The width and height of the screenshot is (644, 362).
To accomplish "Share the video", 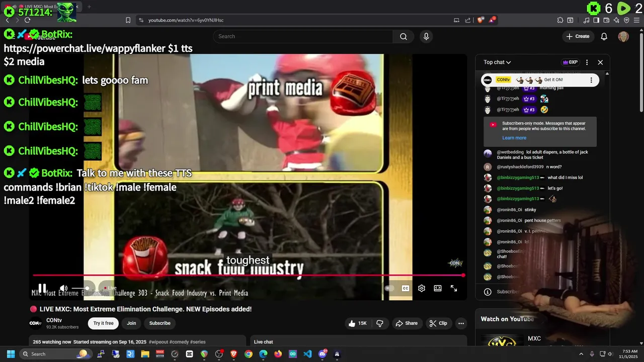I will pos(407,323).
